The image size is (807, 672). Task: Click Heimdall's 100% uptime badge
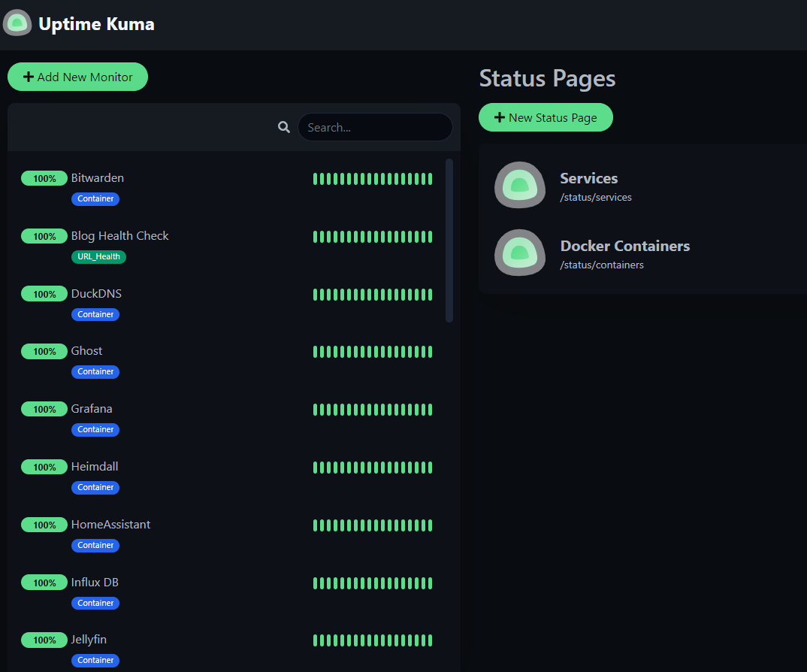[x=44, y=467]
